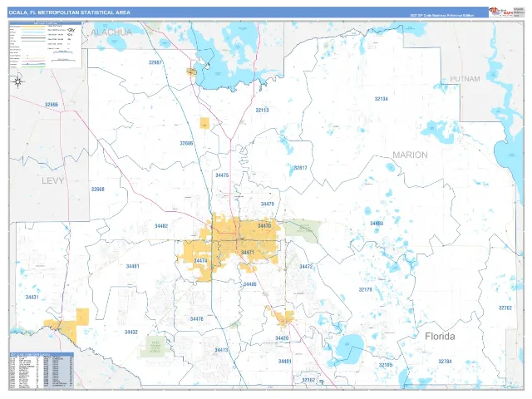Select ZIP code label 34475

[x=222, y=175]
